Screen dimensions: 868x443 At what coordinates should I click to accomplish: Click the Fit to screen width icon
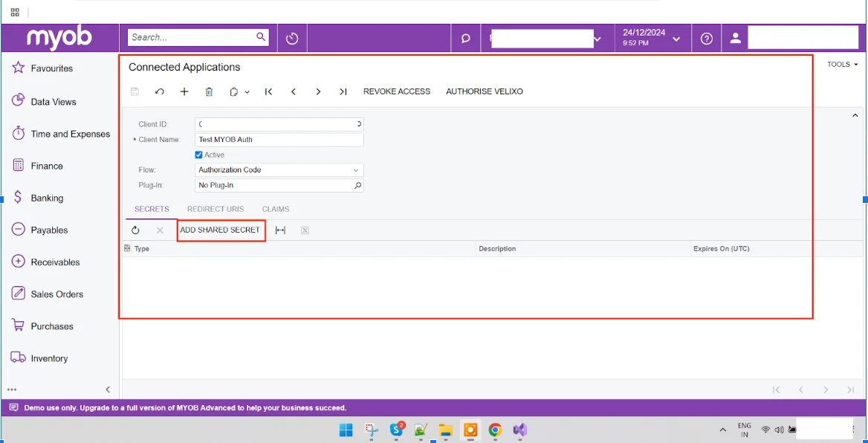point(279,230)
